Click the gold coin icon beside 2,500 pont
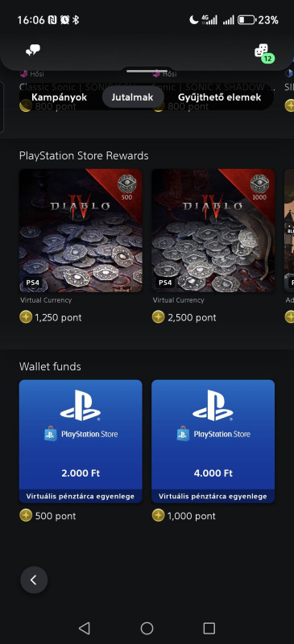This screenshot has height=644, width=294. (159, 317)
